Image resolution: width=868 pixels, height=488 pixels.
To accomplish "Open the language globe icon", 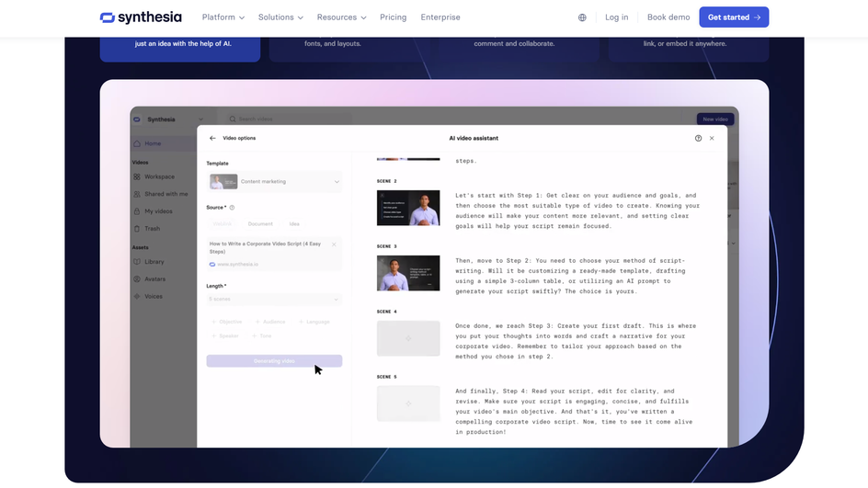I will [x=582, y=17].
